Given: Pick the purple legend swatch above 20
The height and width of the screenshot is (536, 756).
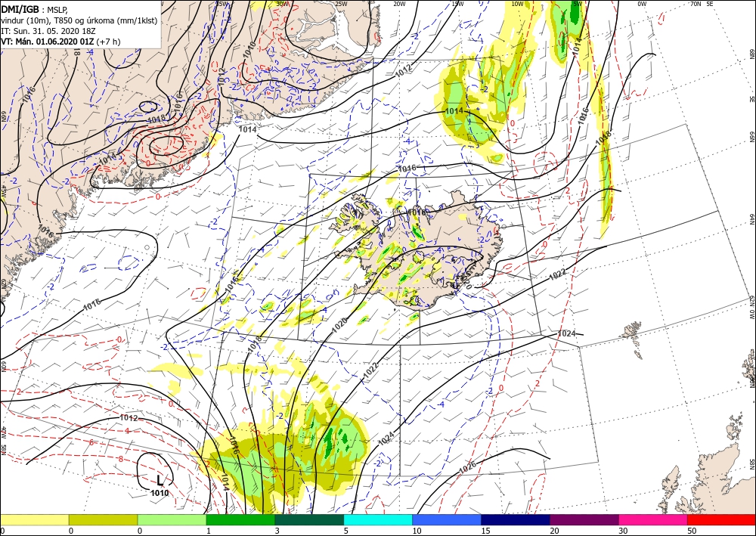Looking at the screenshot, I should pyautogui.click(x=584, y=519).
